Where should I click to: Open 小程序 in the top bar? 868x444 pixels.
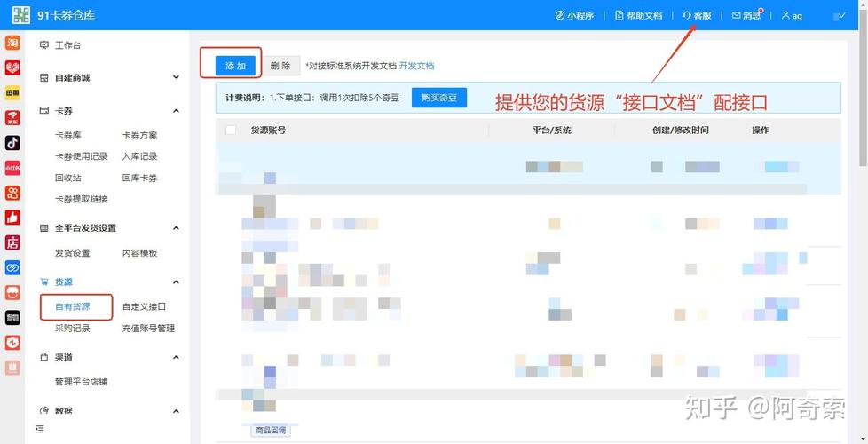tap(574, 15)
